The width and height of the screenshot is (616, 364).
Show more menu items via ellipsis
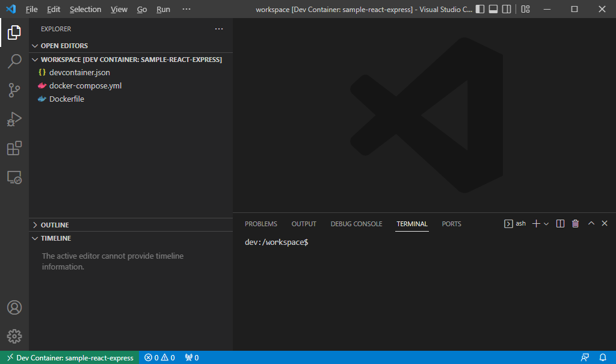click(x=186, y=9)
